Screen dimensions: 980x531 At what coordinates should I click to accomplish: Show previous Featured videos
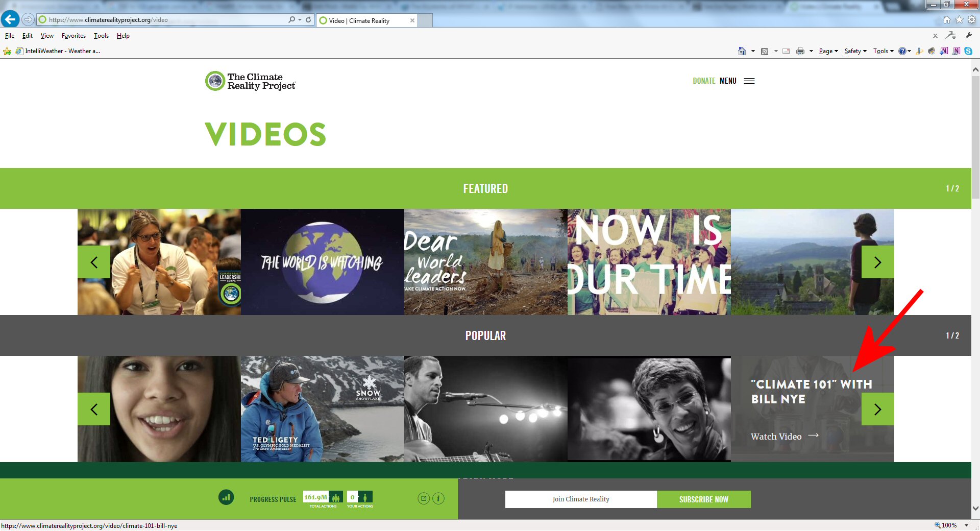94,262
